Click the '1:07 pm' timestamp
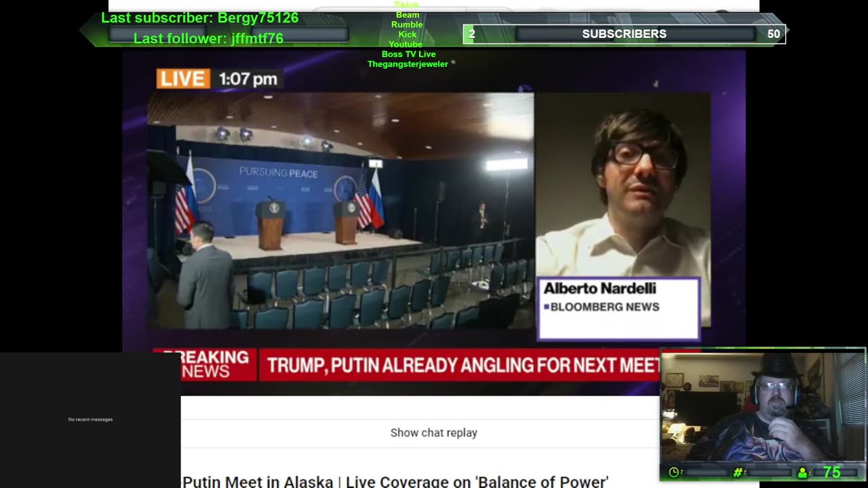The width and height of the screenshot is (868, 488). click(248, 79)
